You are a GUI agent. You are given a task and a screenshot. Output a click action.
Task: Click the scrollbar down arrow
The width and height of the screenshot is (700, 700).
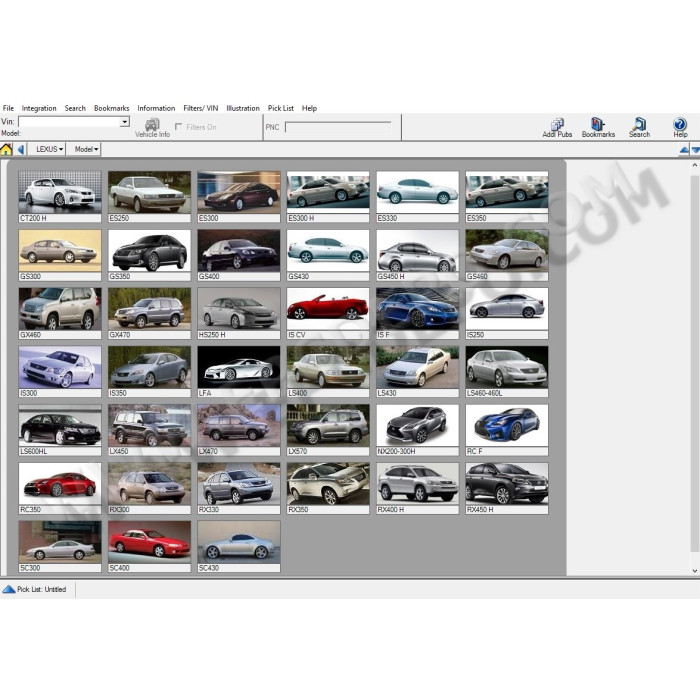pyautogui.click(x=695, y=571)
